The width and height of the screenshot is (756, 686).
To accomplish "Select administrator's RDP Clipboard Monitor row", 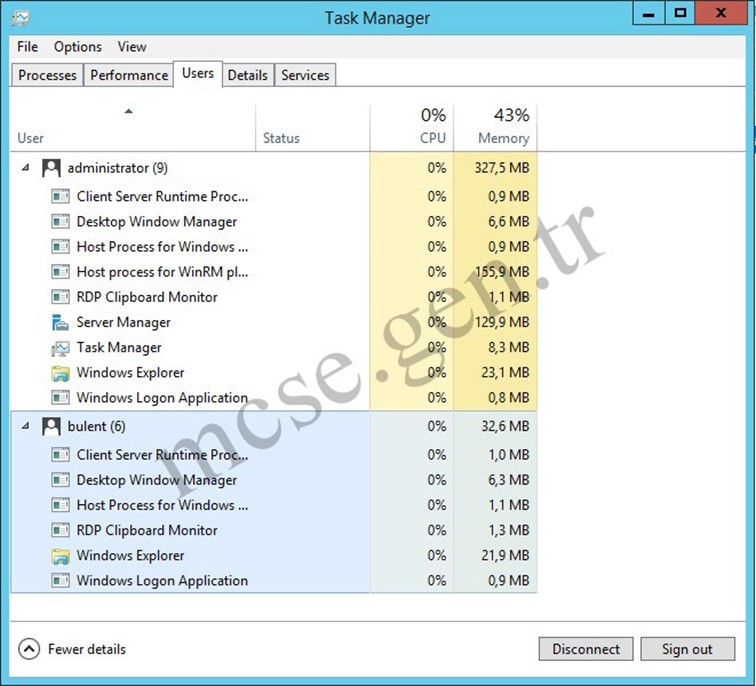I will coord(273,297).
